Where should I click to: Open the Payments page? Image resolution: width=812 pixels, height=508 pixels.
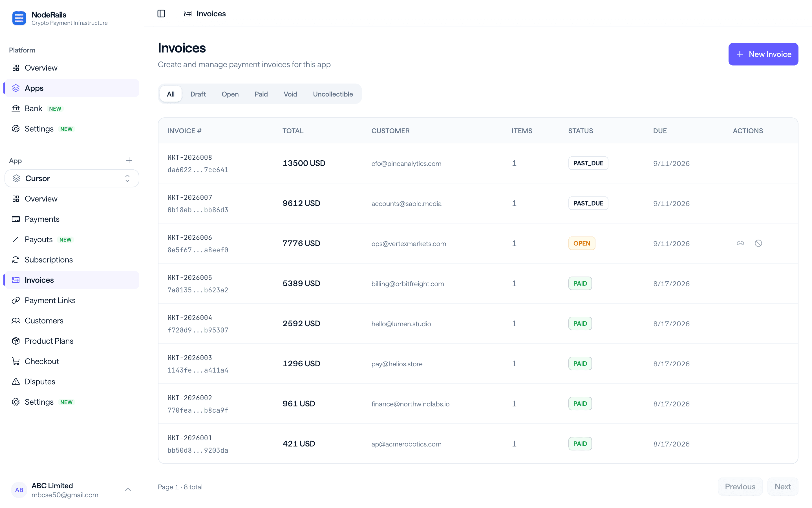pyautogui.click(x=72, y=219)
